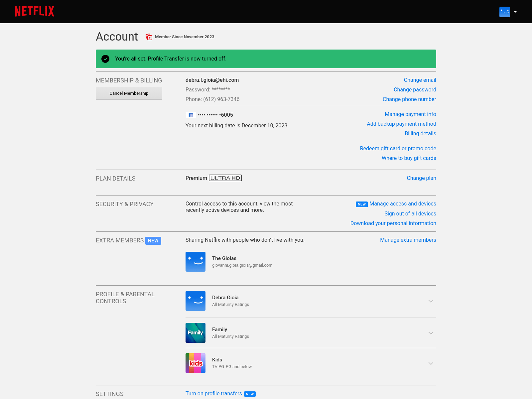Click the Family profile avatar
The width and height of the screenshot is (532, 399).
[196, 333]
